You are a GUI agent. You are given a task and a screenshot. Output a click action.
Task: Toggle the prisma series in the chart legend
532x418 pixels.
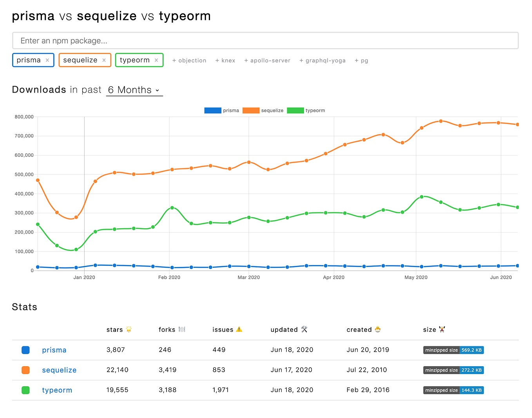pos(222,110)
